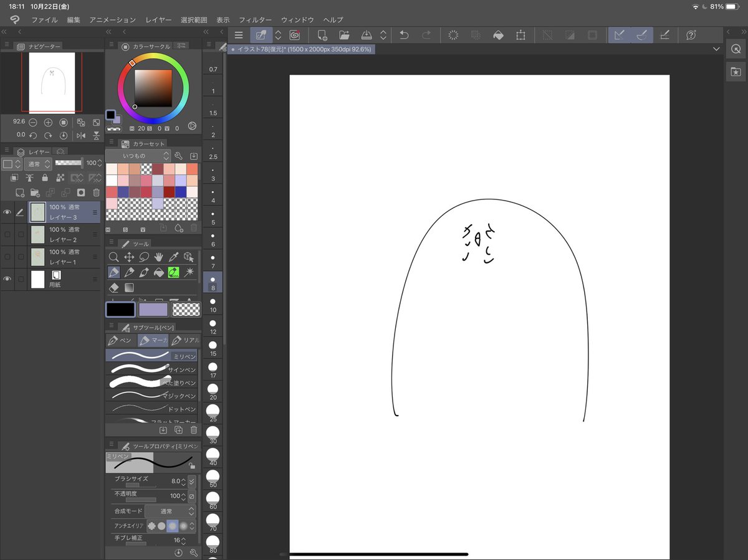Select the Eraser tool

[x=113, y=288]
